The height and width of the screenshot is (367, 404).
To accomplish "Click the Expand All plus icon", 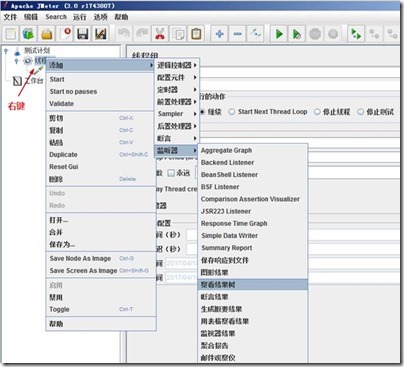I will (x=220, y=34).
